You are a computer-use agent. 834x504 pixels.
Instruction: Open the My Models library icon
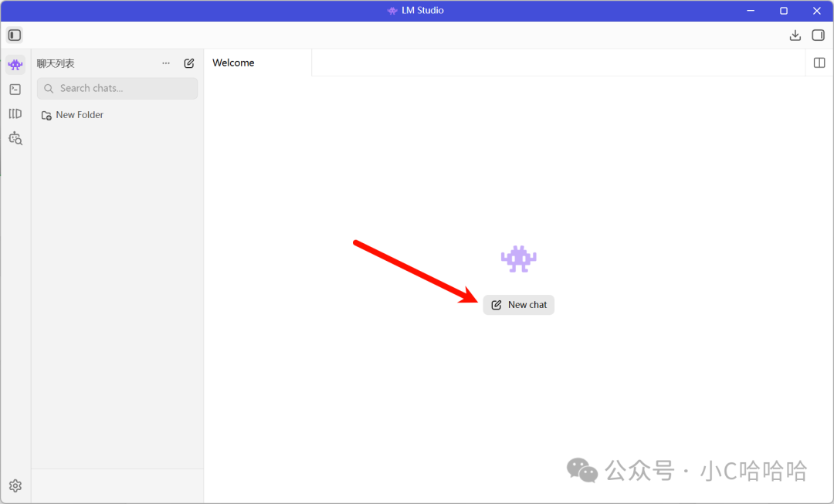(15, 113)
